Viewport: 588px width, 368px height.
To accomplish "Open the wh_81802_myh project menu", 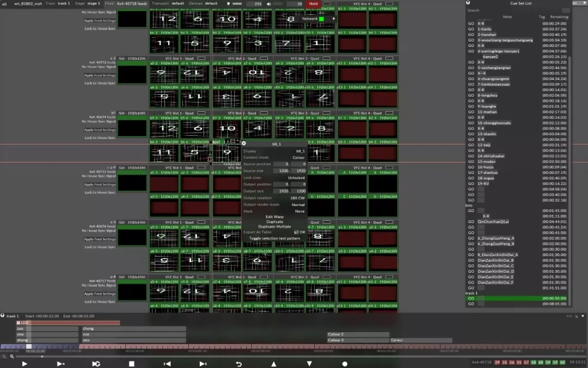I will 28,3.
